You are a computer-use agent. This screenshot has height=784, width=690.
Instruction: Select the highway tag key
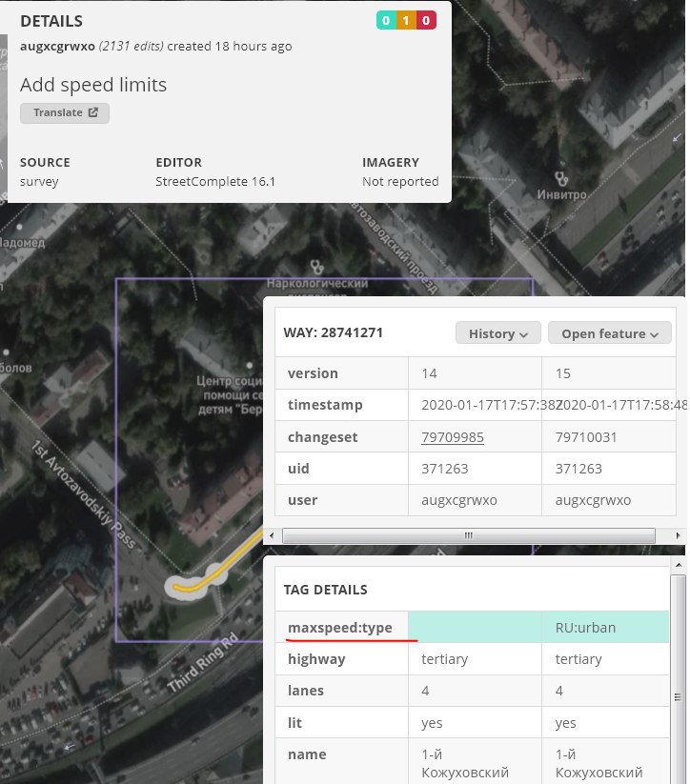tap(316, 659)
